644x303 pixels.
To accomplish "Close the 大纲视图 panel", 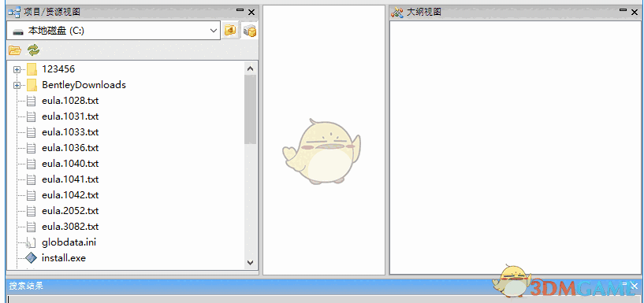I will (635, 13).
